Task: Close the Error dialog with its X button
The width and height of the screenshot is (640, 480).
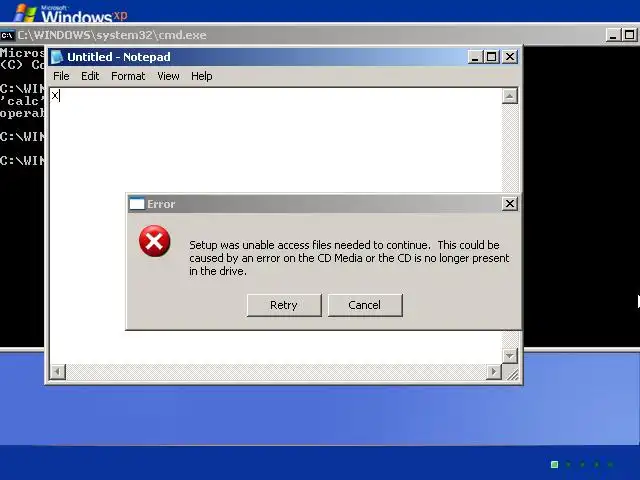Action: (509, 203)
